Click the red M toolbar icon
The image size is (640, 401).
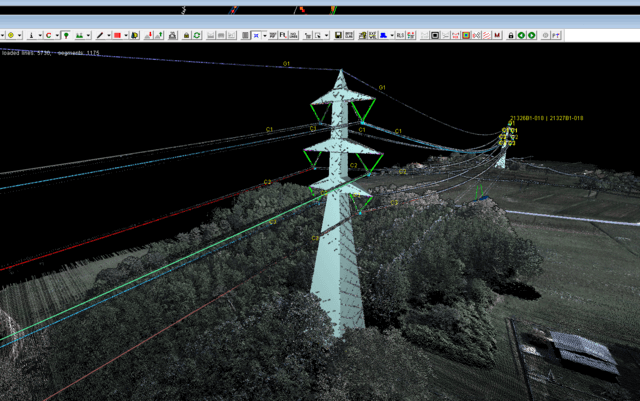[x=497, y=36]
